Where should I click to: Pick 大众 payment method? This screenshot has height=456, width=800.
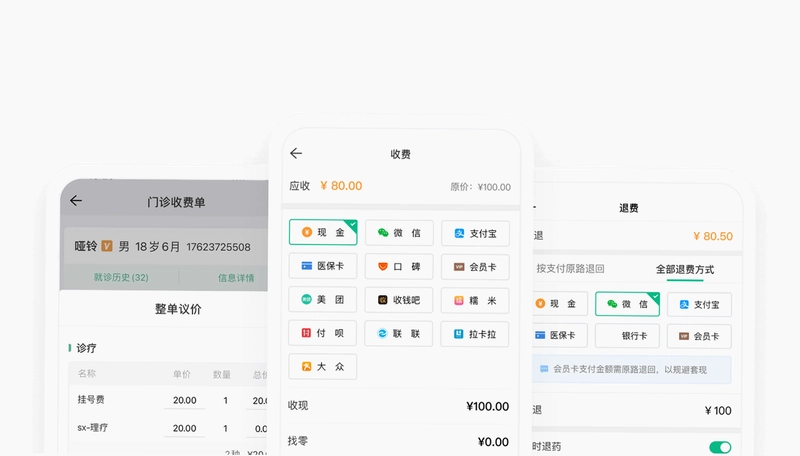tap(322, 366)
